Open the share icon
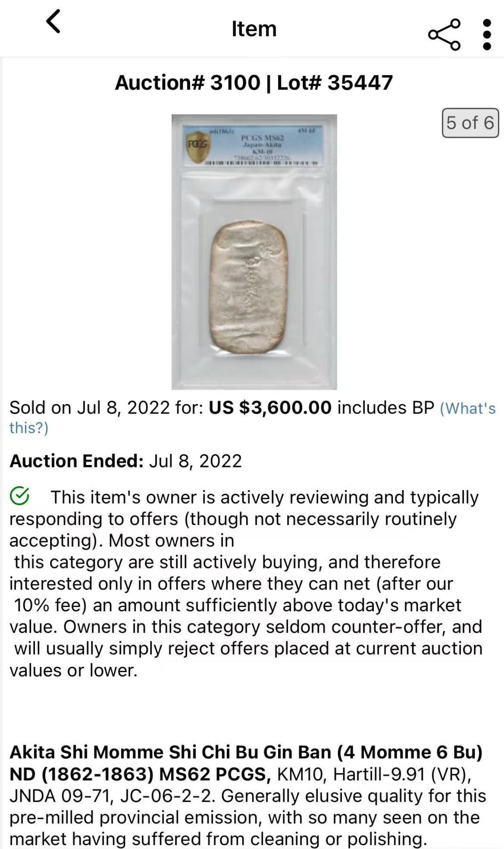 coord(444,34)
